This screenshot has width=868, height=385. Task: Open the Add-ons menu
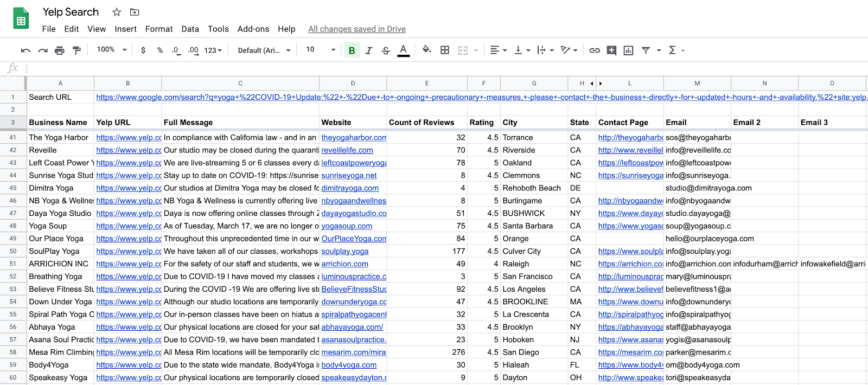(253, 29)
